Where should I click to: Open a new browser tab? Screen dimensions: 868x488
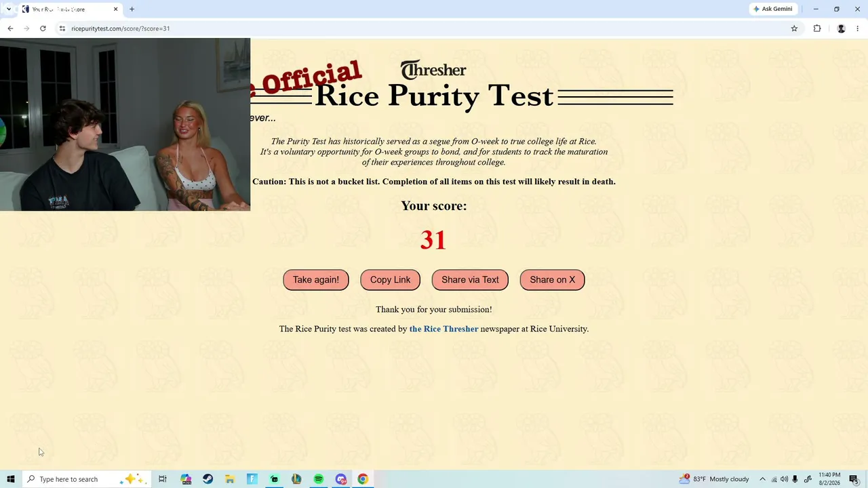[132, 9]
